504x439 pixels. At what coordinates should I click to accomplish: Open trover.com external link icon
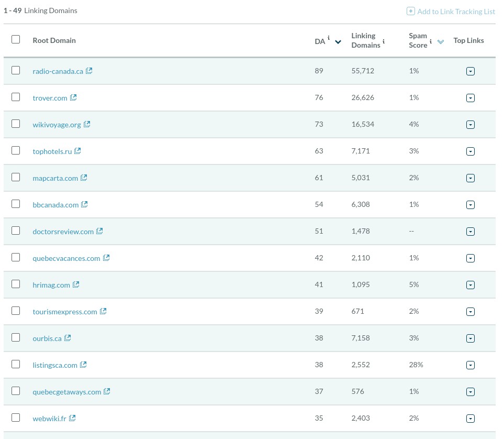(73, 97)
